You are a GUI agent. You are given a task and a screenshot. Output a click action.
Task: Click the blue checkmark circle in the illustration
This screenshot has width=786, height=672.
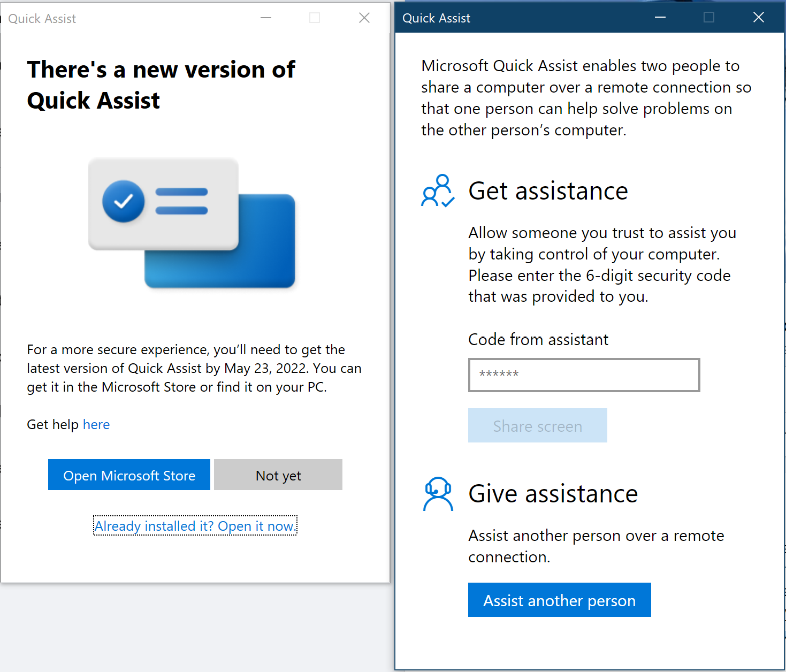[x=124, y=201]
